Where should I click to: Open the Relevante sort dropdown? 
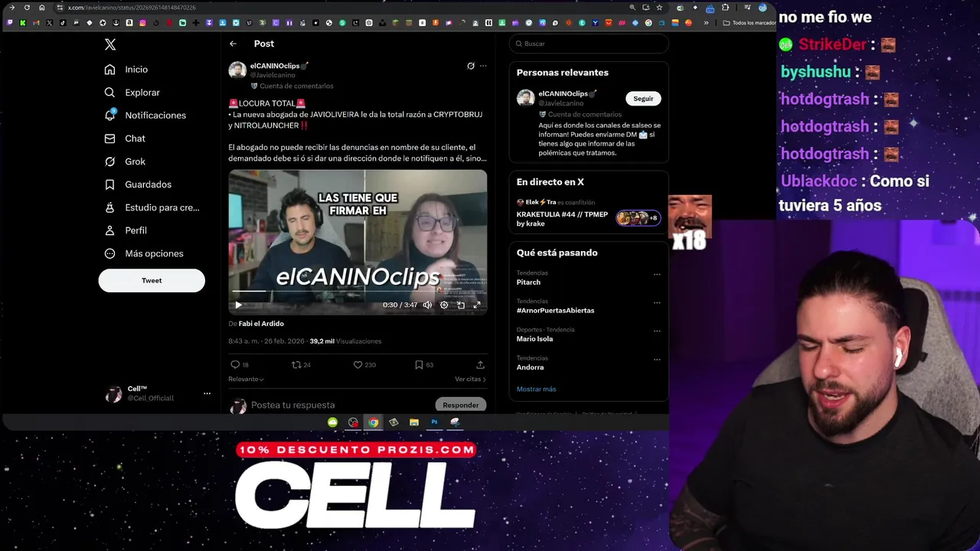[246, 379]
